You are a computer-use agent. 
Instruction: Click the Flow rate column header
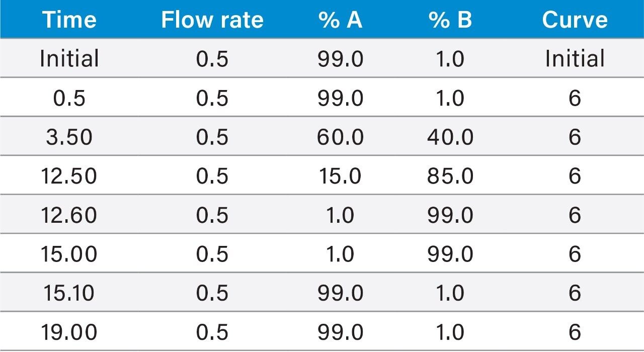coord(212,20)
